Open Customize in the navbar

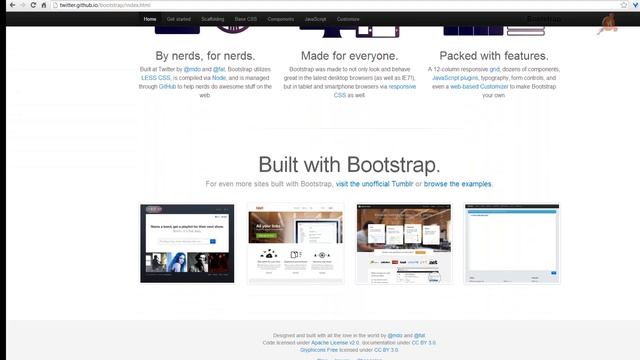(348, 19)
